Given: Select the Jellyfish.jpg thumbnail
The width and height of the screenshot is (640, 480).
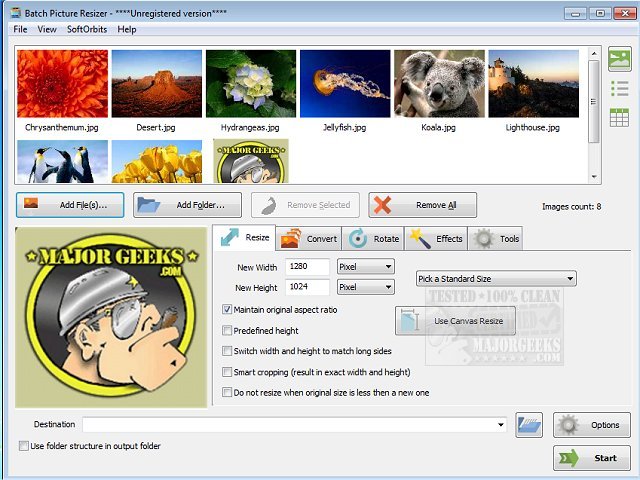Looking at the screenshot, I should click(x=345, y=84).
